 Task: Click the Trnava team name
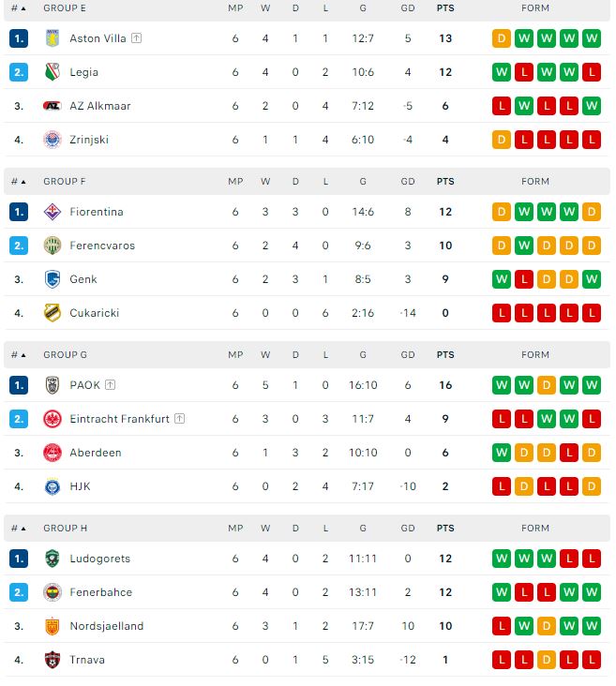click(86, 660)
